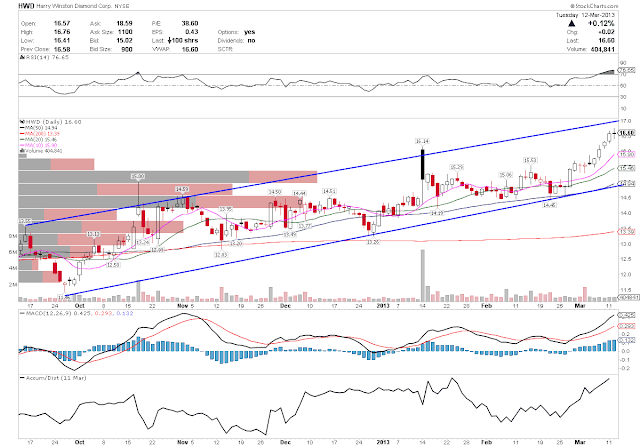Screen dimensions: 640x447
Task: Click the +0.12% percent change
Action: coord(601,23)
